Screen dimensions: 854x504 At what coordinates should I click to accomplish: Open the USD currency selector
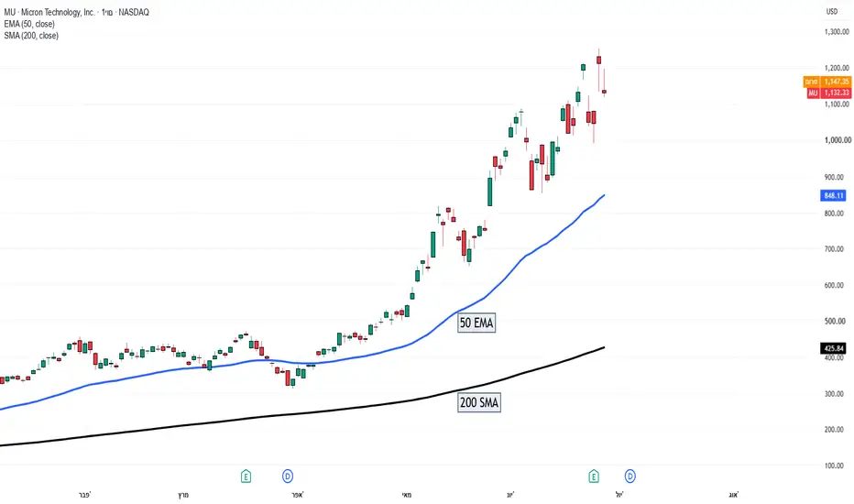[832, 11]
